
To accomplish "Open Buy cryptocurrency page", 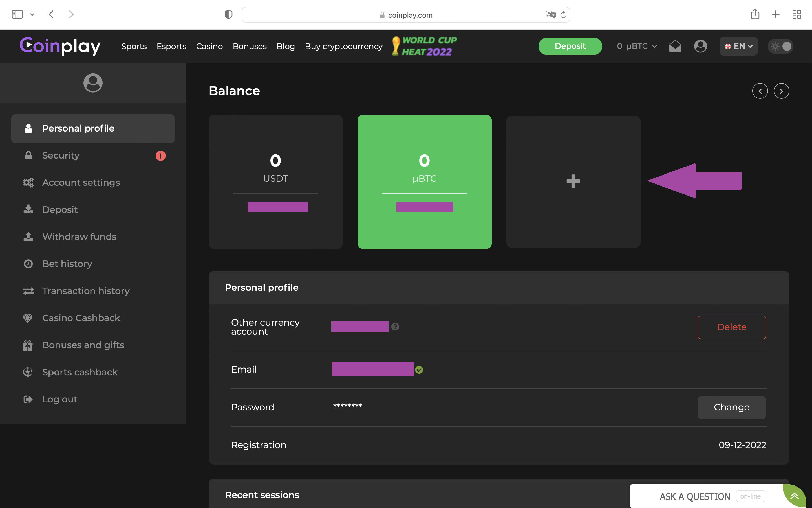I will [x=344, y=46].
